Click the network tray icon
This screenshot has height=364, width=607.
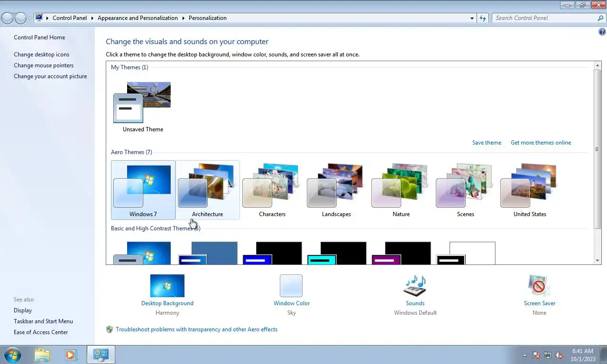(x=548, y=355)
